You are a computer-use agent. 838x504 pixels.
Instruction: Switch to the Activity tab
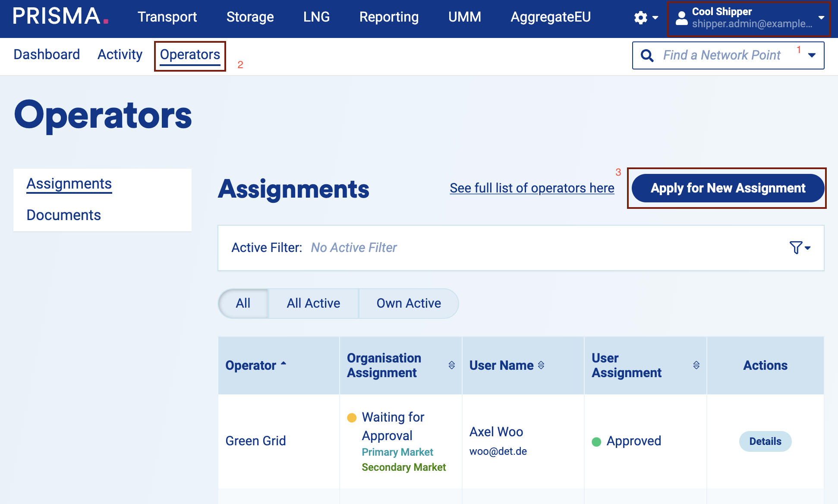[x=120, y=54]
